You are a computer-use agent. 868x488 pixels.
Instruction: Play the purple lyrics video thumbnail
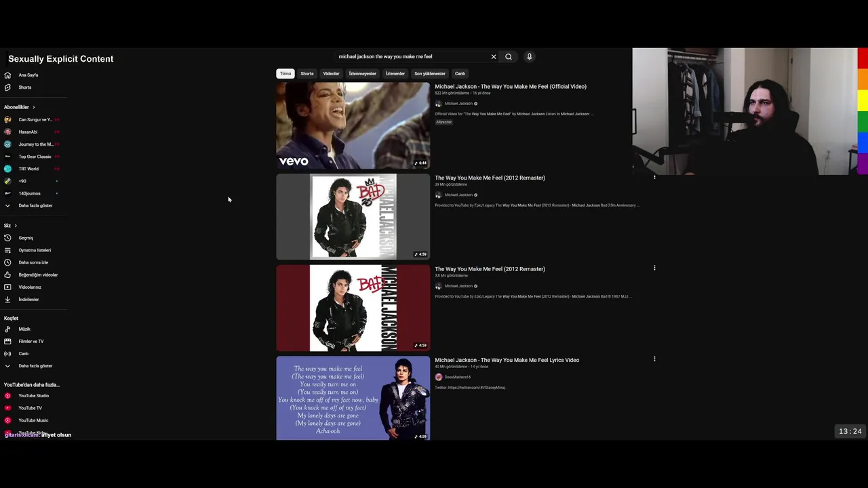(353, 398)
